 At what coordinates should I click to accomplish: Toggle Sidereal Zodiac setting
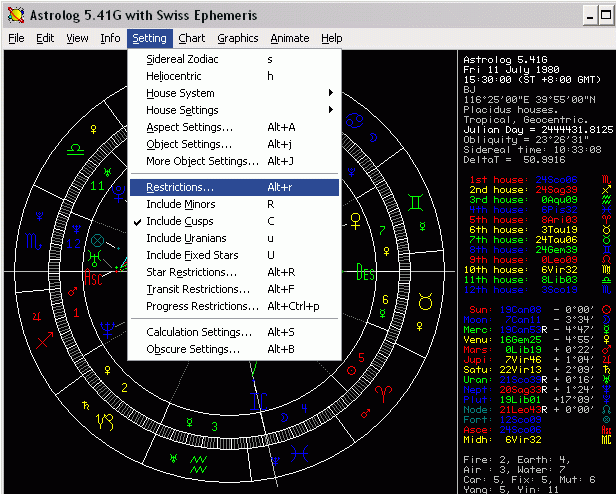234,59
